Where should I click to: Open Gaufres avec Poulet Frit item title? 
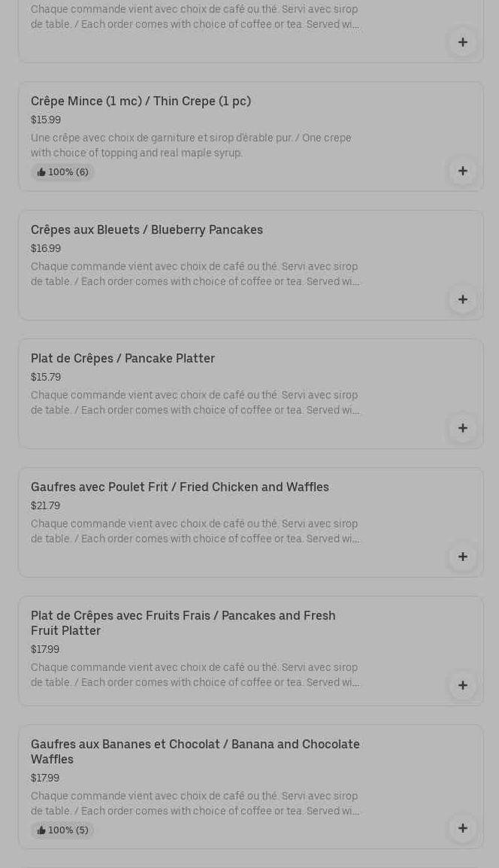(x=180, y=487)
